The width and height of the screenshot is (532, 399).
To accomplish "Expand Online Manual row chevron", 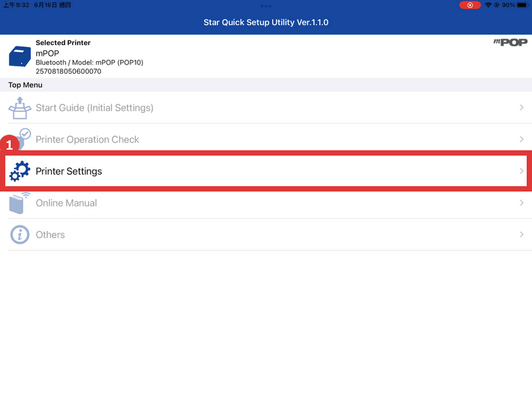I will click(521, 203).
